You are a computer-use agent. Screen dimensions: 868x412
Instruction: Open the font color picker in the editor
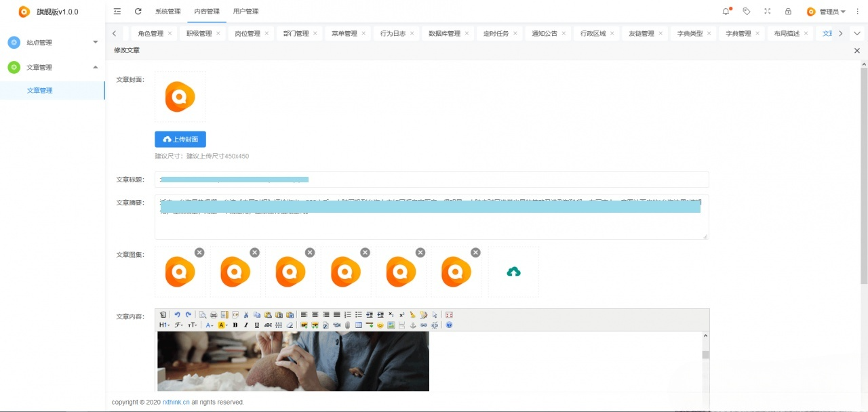click(209, 325)
